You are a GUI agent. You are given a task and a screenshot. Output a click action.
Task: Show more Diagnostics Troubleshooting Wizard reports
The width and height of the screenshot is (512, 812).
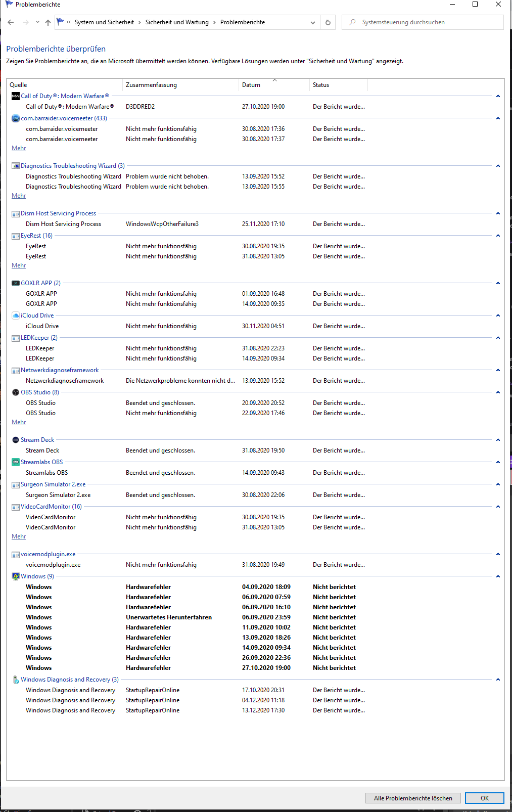(x=19, y=196)
